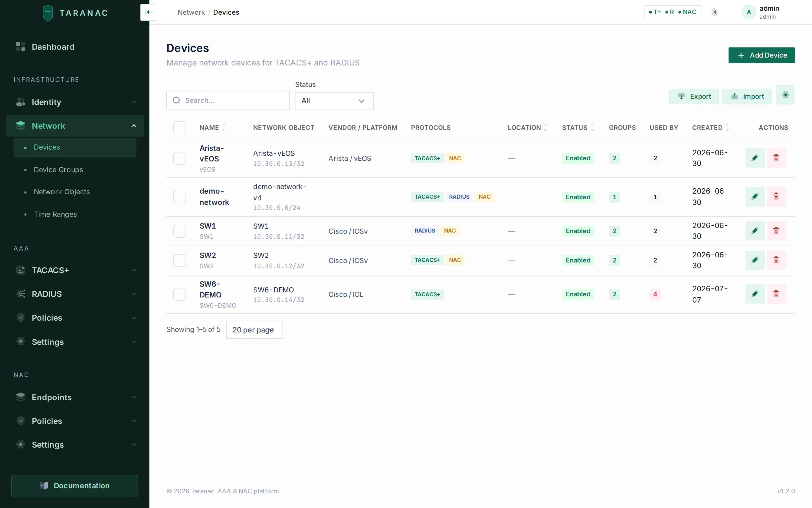
Task: Expand the TACACS+ menu chevron
Action: coord(134,270)
